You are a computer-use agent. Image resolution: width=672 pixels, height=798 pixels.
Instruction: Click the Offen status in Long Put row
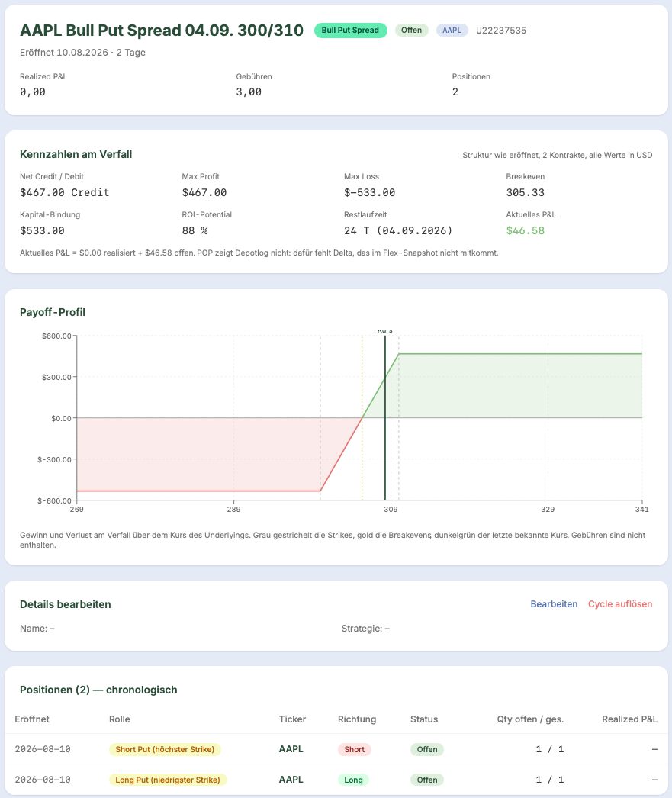pyautogui.click(x=427, y=780)
